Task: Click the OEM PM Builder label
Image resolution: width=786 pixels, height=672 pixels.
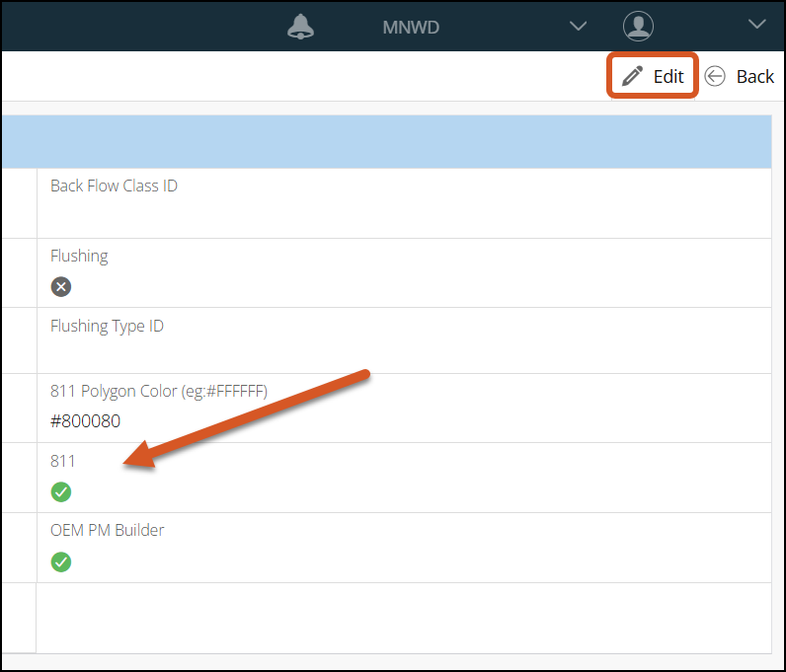Action: (107, 530)
